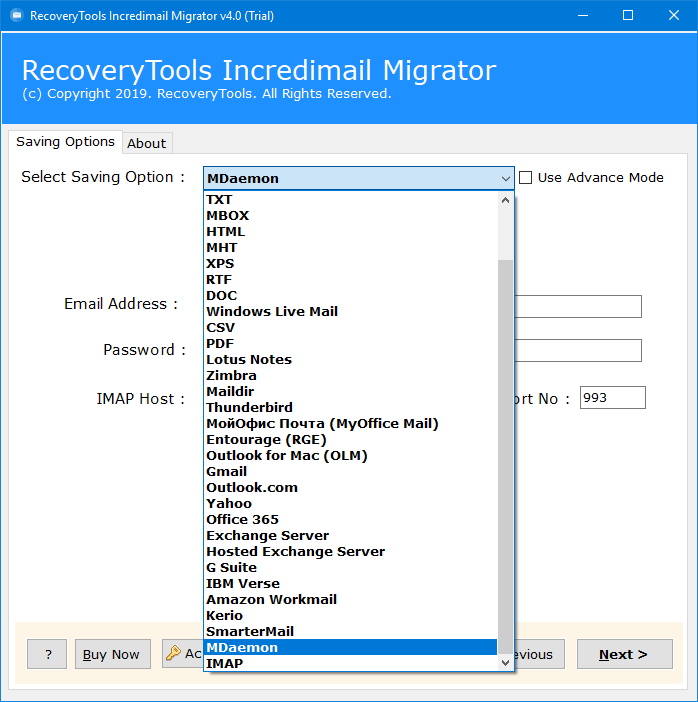Collapse the Select Saving Option combo box
This screenshot has width=698, height=702.
[505, 179]
